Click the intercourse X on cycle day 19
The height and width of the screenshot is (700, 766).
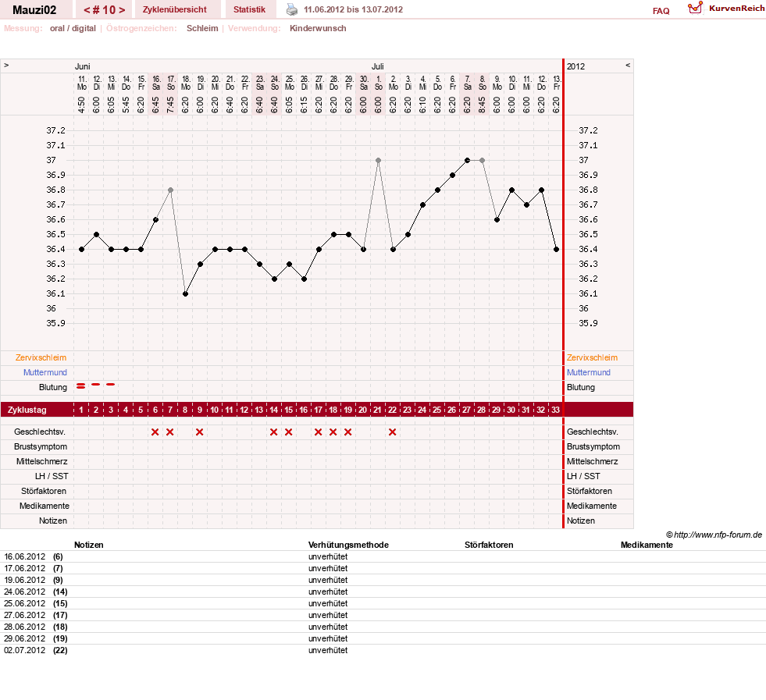(347, 432)
